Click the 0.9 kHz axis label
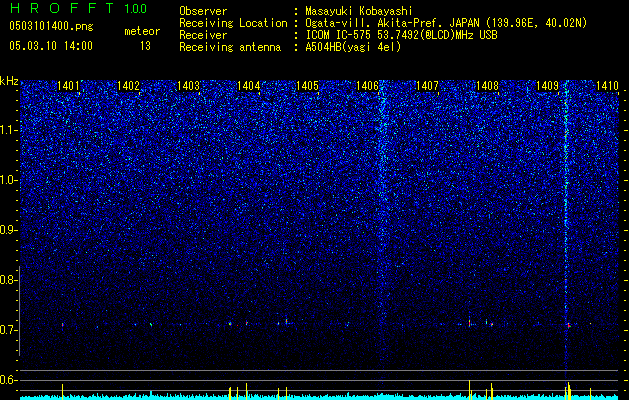This screenshot has height=400, width=629. pyautogui.click(x=9, y=230)
